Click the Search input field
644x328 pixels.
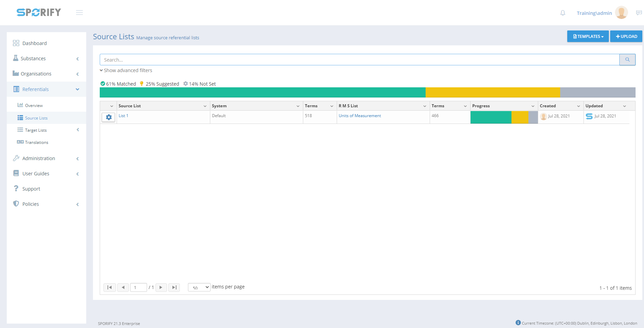359,60
